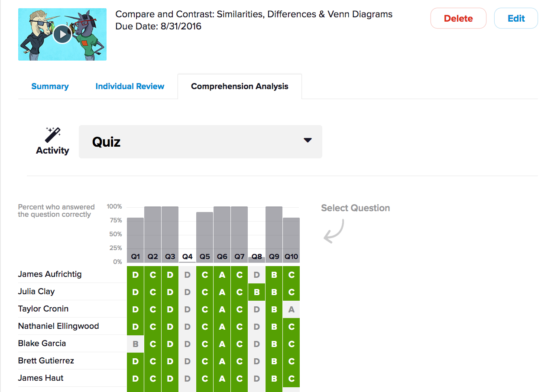Switch to the Summary tab

pyautogui.click(x=50, y=87)
